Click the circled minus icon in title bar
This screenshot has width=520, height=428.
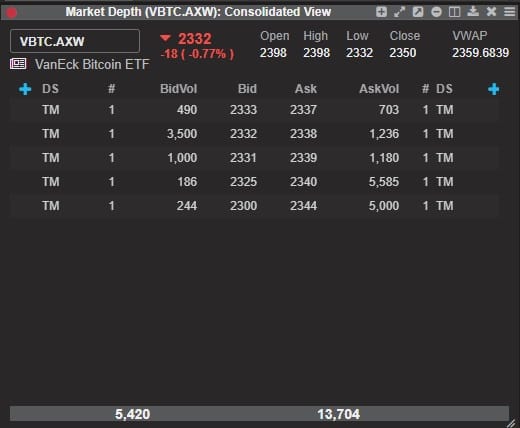click(436, 12)
